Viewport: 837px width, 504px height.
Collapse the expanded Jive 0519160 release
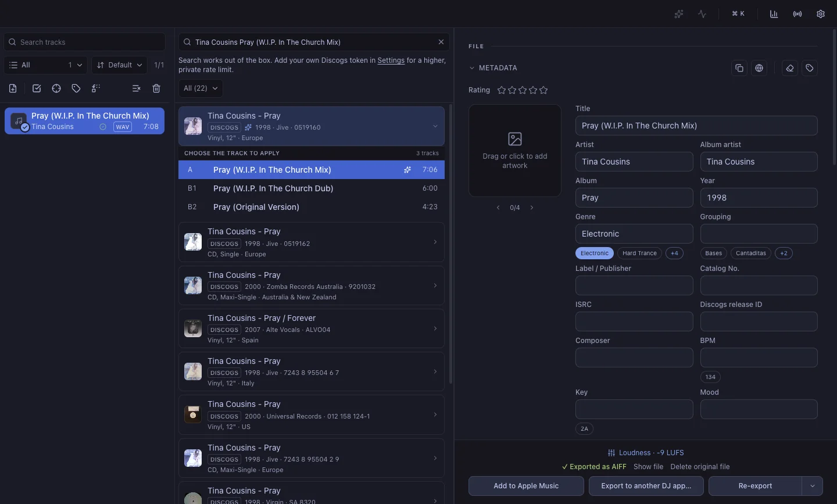click(x=435, y=126)
